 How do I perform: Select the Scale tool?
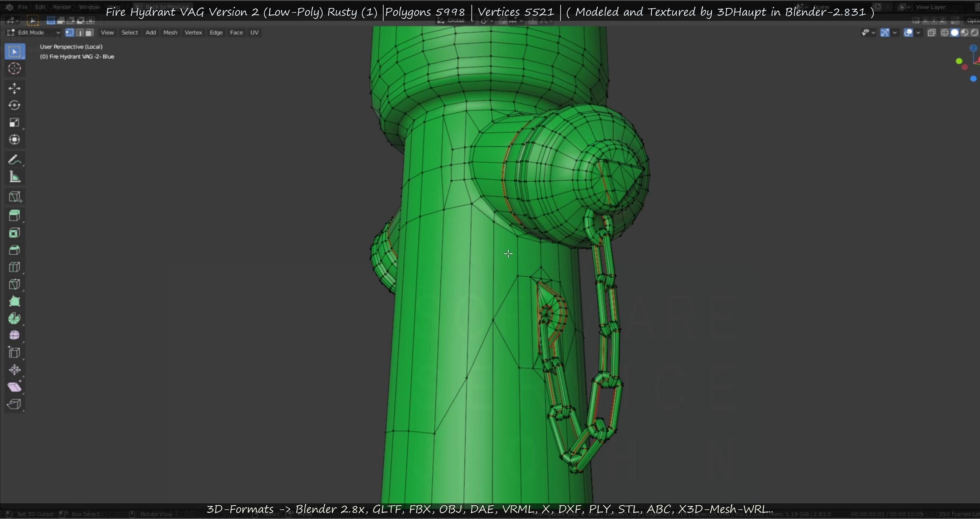[x=15, y=122]
